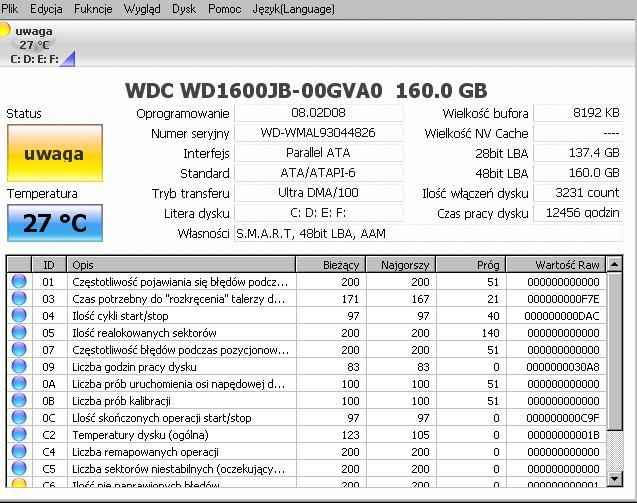Click the yellow uwaga status button
The image size is (637, 503).
click(x=55, y=153)
